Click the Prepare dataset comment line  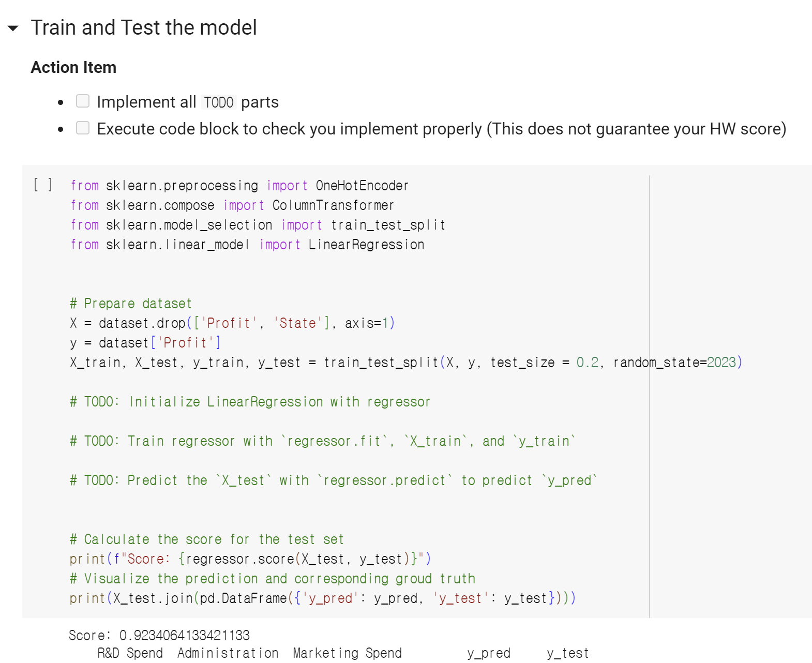pos(130,303)
